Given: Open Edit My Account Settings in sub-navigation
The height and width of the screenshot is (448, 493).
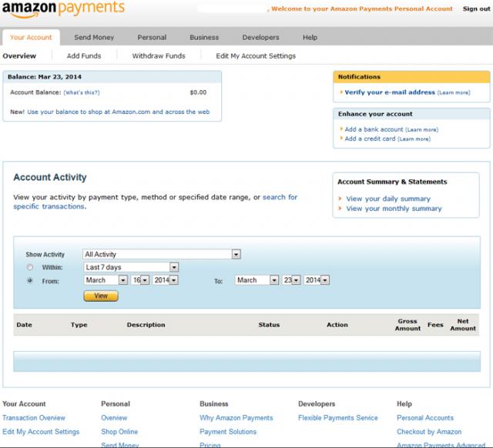Looking at the screenshot, I should pos(256,56).
